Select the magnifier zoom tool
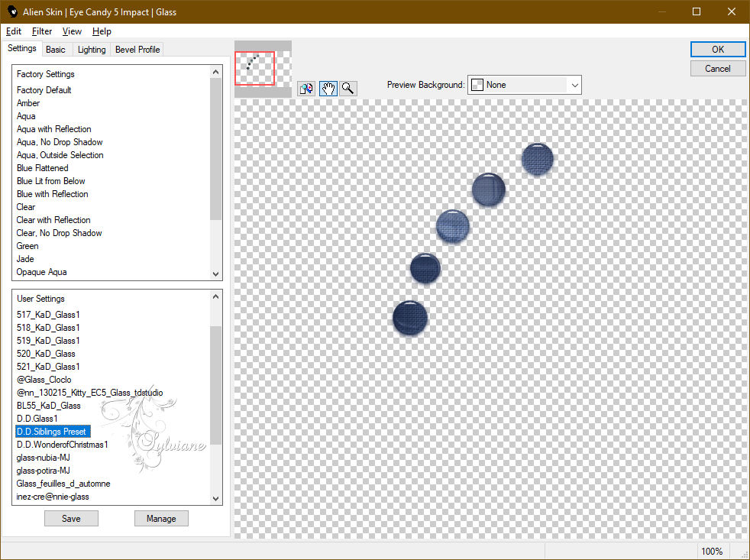Screen dimensions: 750x560 coord(348,89)
